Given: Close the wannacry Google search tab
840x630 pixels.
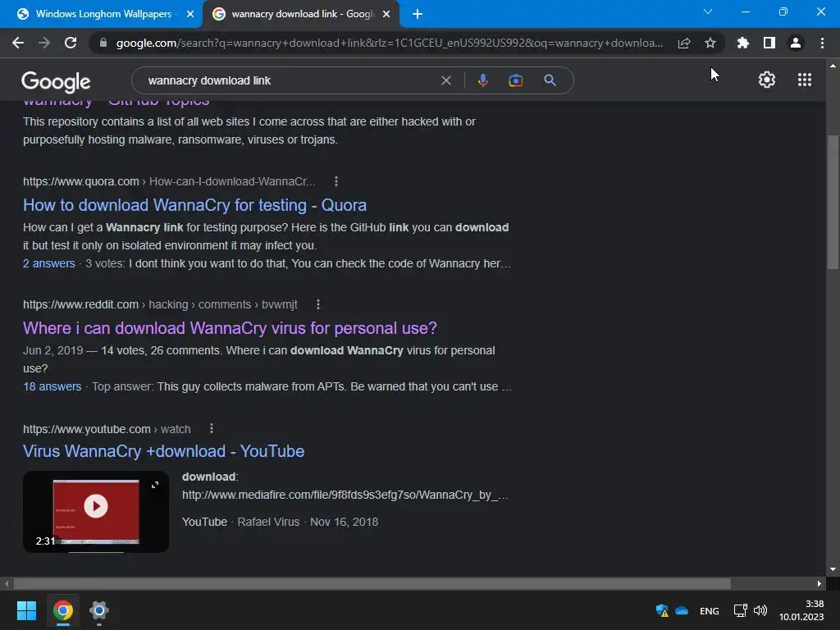Looking at the screenshot, I should click(386, 14).
